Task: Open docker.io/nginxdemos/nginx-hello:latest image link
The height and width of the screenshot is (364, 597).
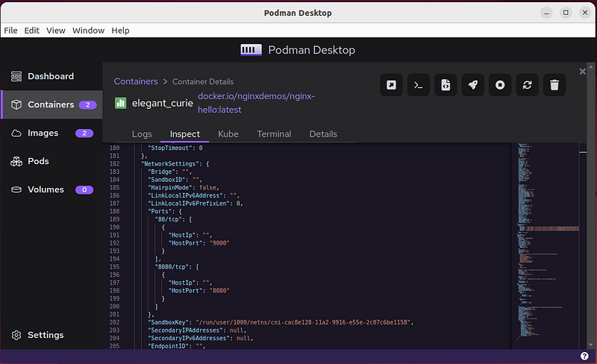Action: pyautogui.click(x=256, y=103)
